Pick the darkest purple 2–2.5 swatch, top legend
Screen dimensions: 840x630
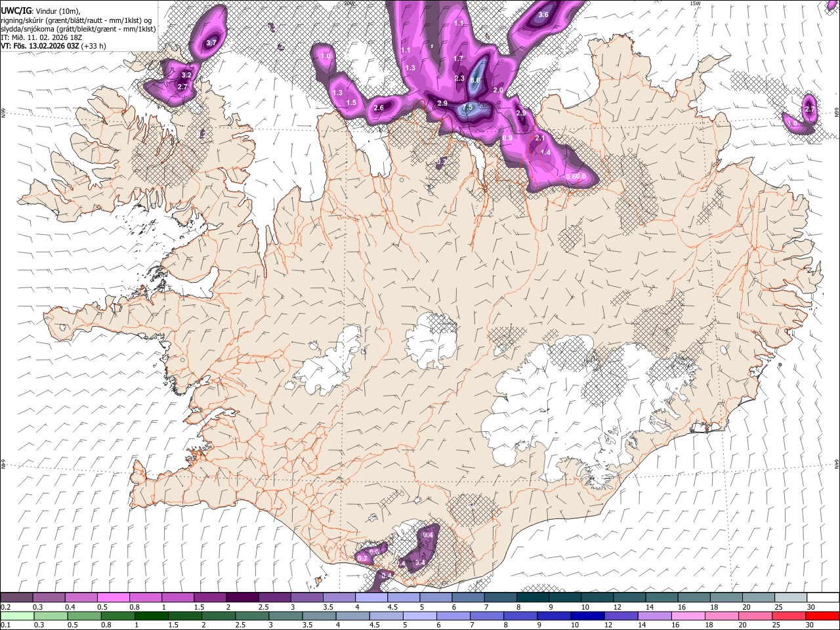(241, 598)
